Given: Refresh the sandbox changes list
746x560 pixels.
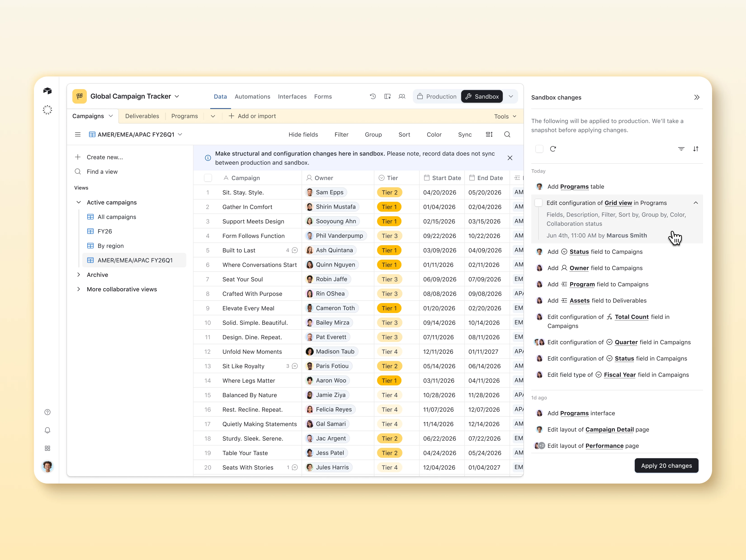Looking at the screenshot, I should tap(553, 149).
